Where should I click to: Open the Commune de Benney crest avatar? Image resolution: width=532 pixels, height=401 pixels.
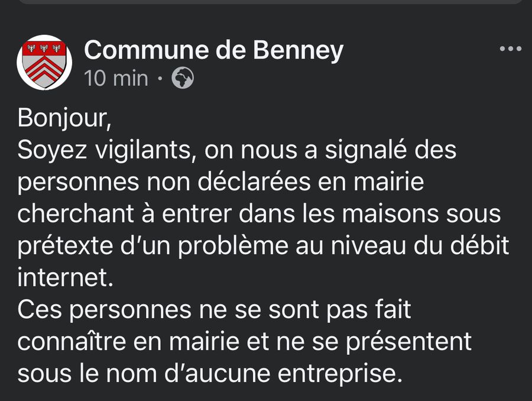pyautogui.click(x=44, y=62)
